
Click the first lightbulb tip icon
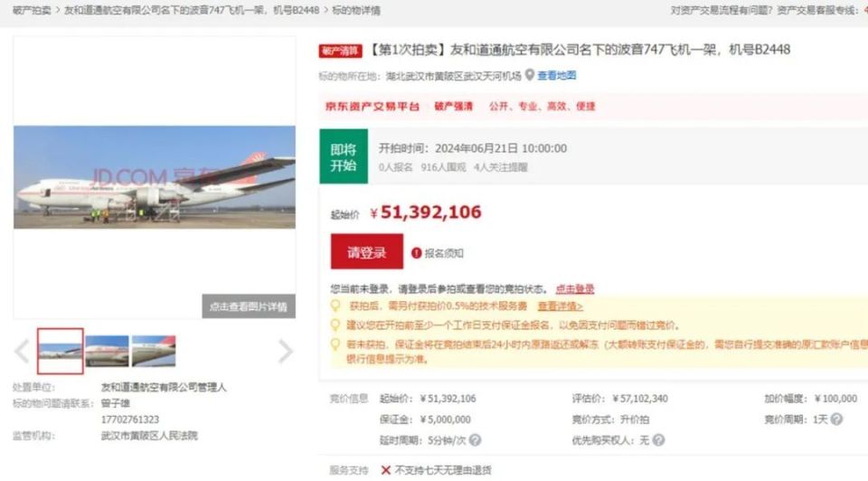pyautogui.click(x=335, y=306)
